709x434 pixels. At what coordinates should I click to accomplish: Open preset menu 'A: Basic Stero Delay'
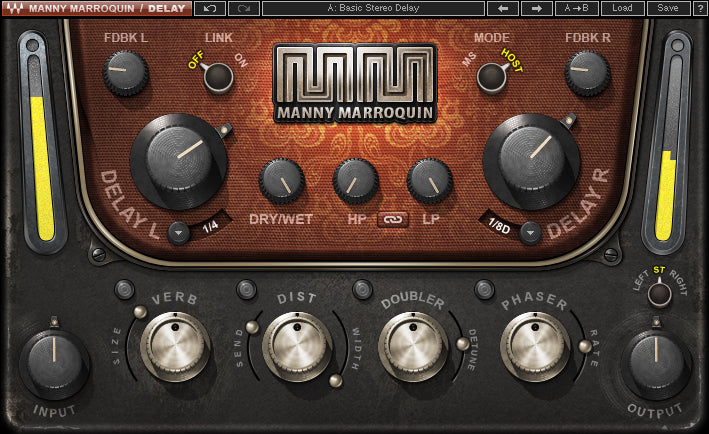point(374,8)
